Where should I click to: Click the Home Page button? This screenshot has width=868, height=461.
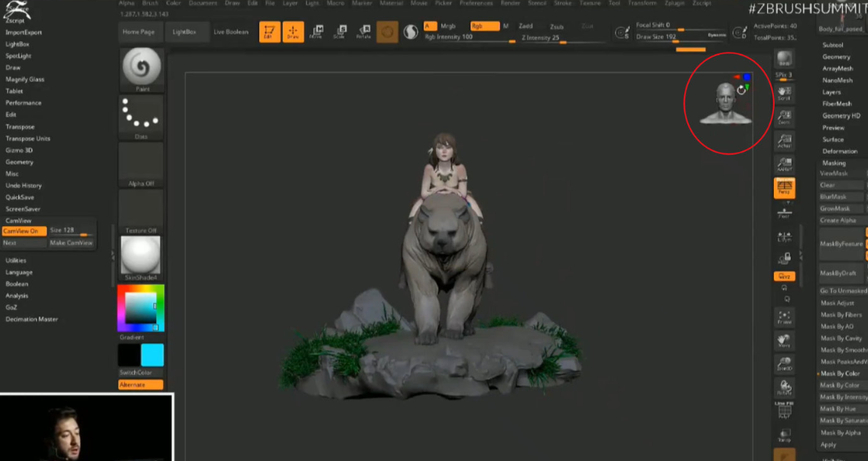[139, 32]
